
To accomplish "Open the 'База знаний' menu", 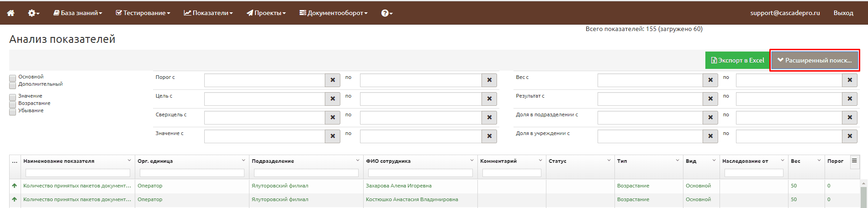I will tap(78, 13).
